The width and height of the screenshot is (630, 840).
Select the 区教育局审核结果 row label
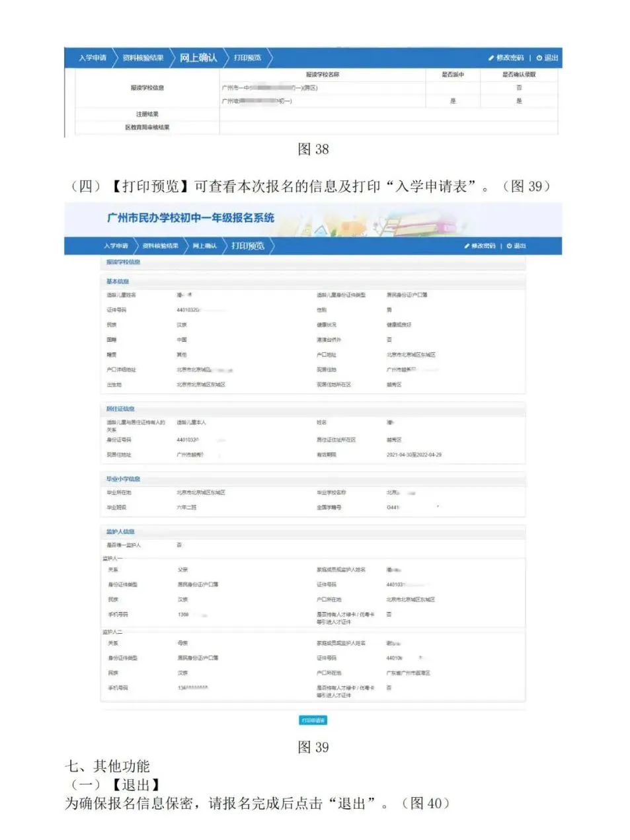[x=147, y=128]
